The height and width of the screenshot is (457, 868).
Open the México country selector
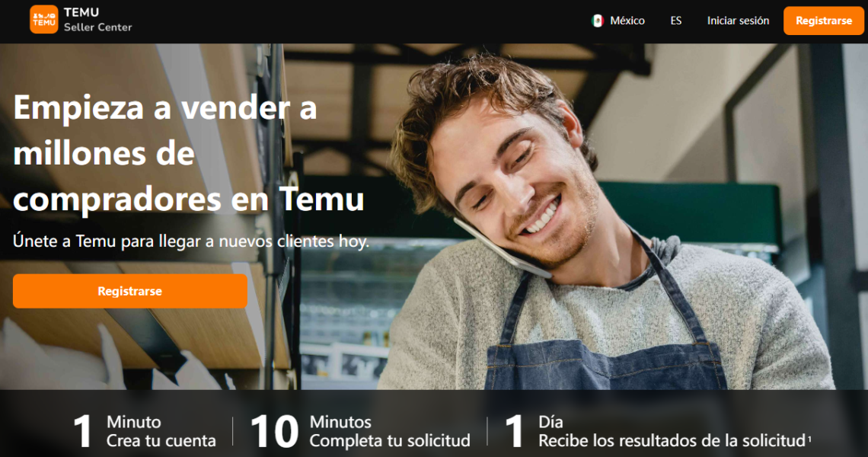(618, 21)
